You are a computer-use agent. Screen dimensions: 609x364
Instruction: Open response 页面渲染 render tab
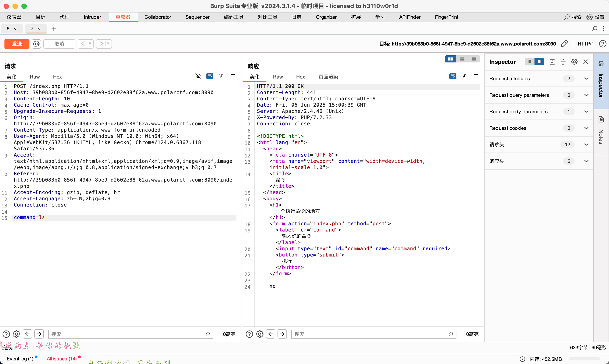tap(328, 77)
